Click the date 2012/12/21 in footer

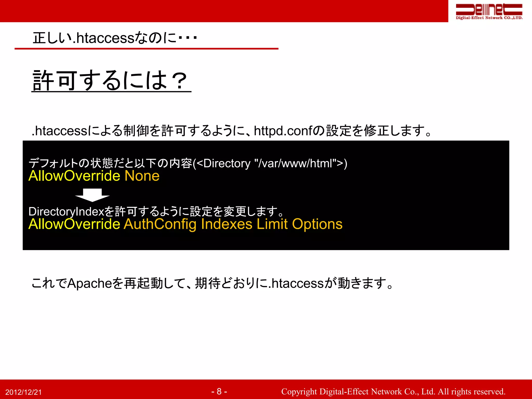(23, 392)
